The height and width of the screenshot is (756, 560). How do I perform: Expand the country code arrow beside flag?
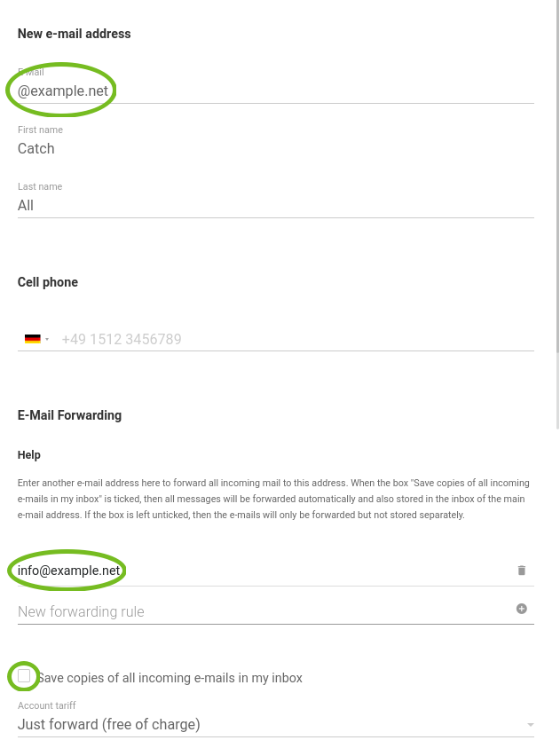click(47, 340)
